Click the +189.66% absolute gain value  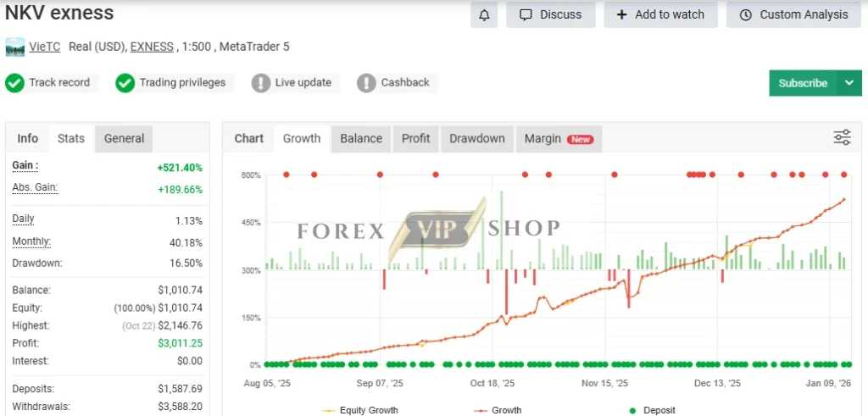pyautogui.click(x=180, y=190)
